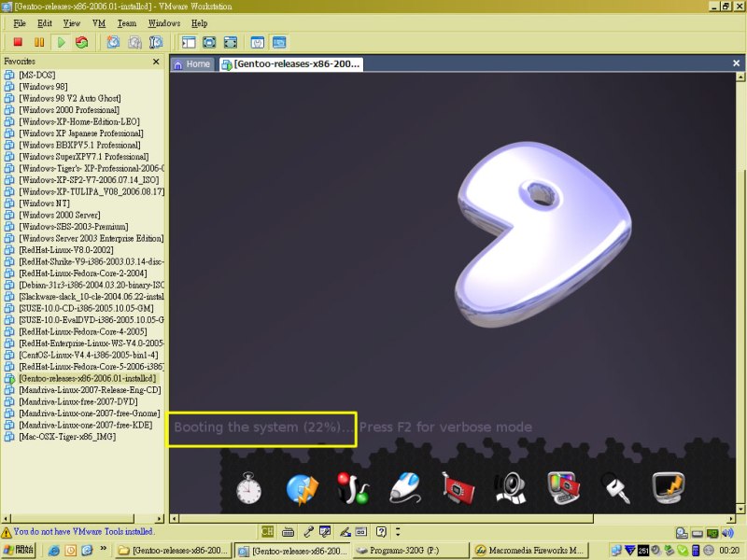This screenshot has height=560, width=747.
Task: Open the Snapshot Manager wrench-clock icon
Action: pos(156,42)
